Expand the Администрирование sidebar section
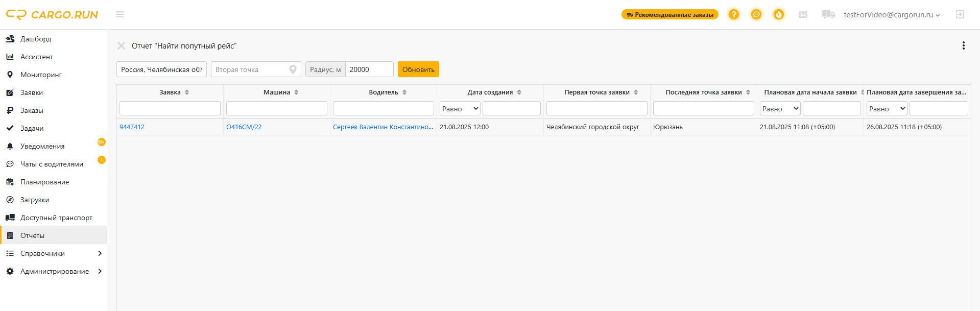980x311 pixels. (100, 271)
